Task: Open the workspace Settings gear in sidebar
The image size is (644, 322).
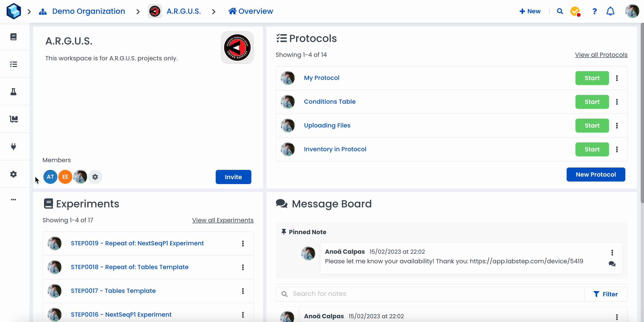Action: pos(14,174)
